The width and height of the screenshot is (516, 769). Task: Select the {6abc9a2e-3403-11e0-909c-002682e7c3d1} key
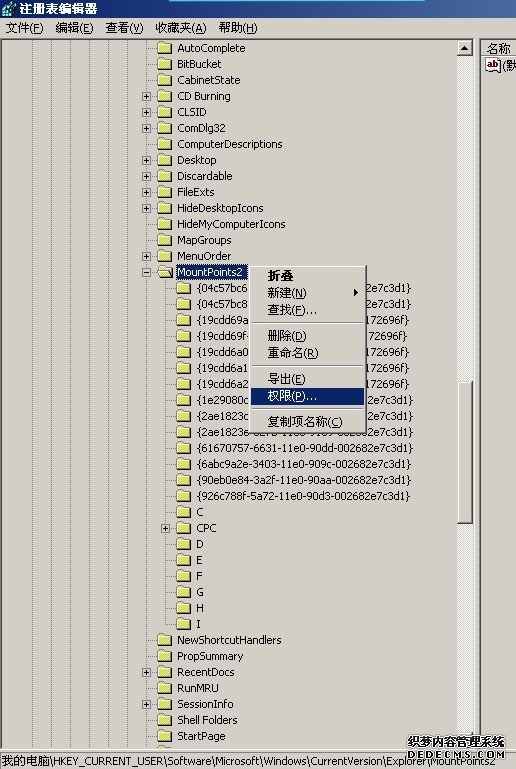tap(304, 464)
